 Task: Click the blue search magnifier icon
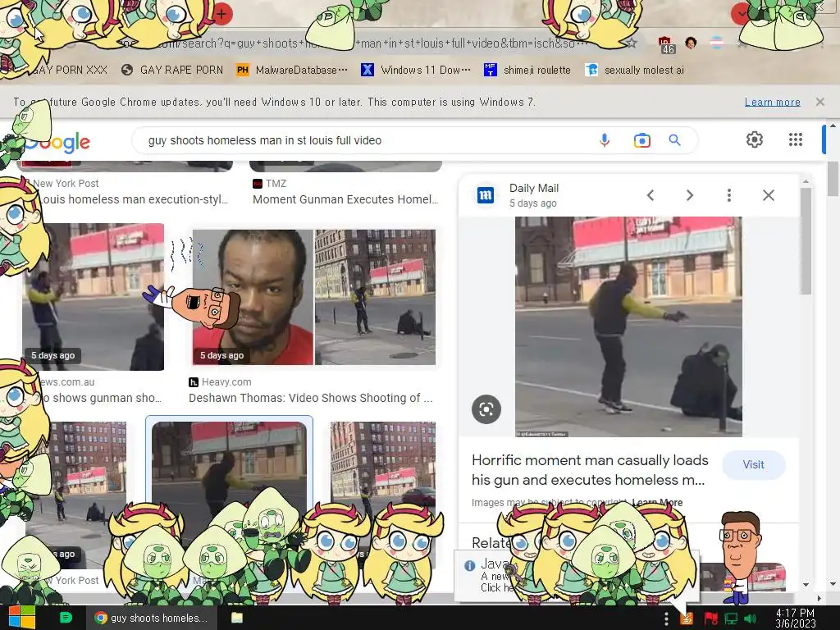[674, 140]
